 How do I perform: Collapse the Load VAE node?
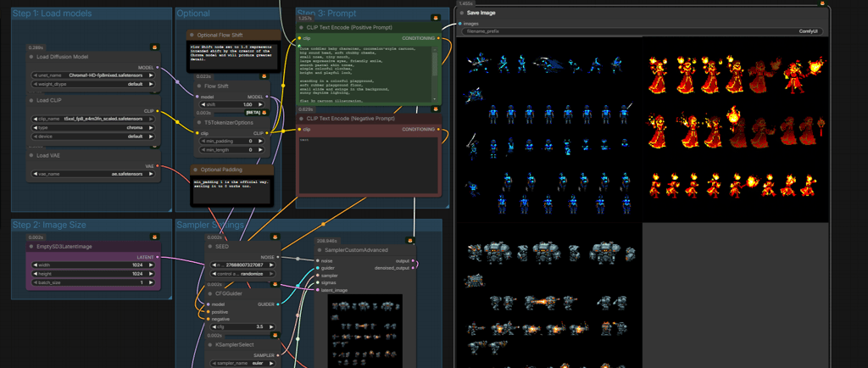(x=31, y=155)
